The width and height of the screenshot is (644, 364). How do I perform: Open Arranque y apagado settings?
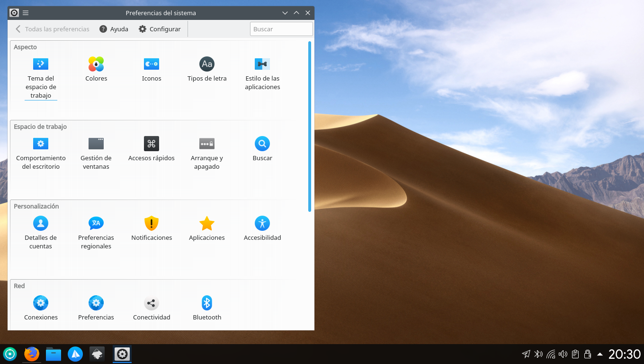click(x=207, y=153)
